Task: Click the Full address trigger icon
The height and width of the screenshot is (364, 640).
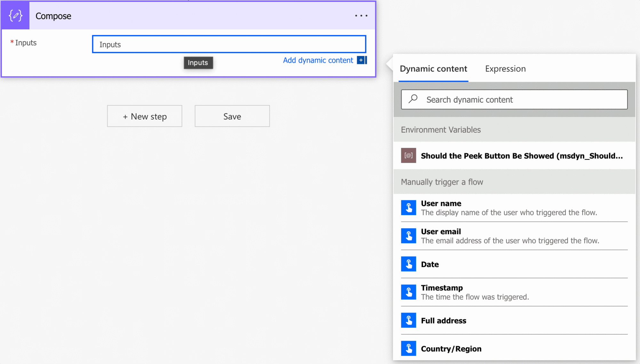Action: click(408, 320)
